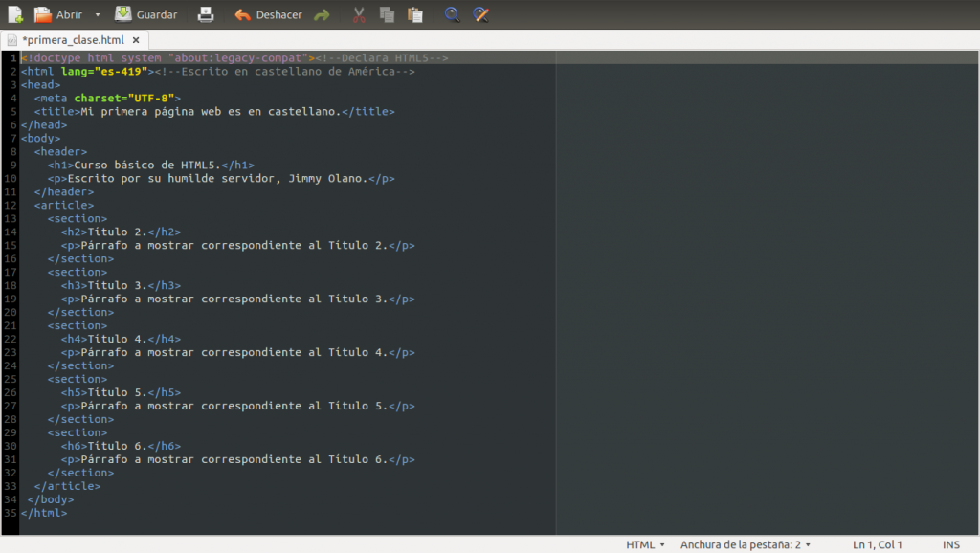Place cursor on the closing </html> line
This screenshot has height=553, width=980.
click(x=44, y=513)
